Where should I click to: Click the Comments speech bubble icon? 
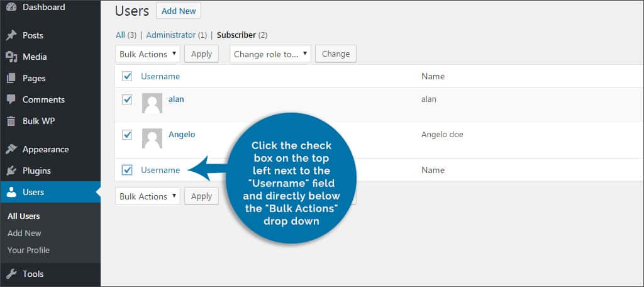pos(11,99)
